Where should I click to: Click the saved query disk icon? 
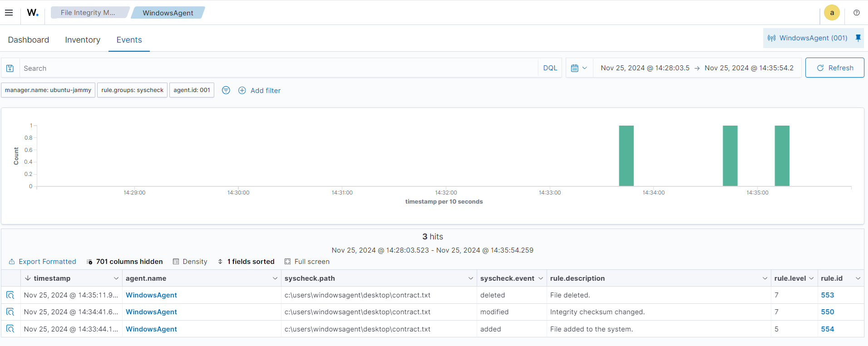(10, 68)
